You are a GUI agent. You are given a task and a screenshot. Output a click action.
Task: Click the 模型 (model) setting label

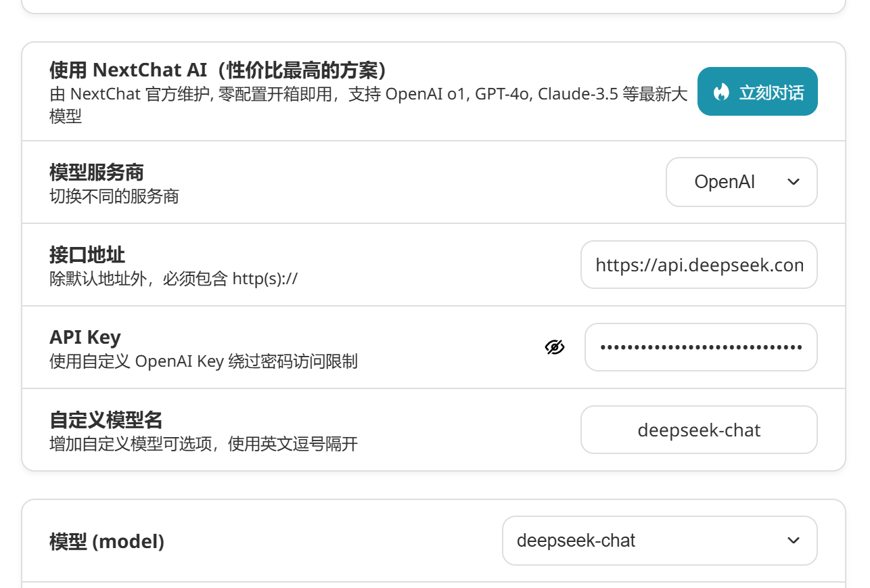click(107, 541)
